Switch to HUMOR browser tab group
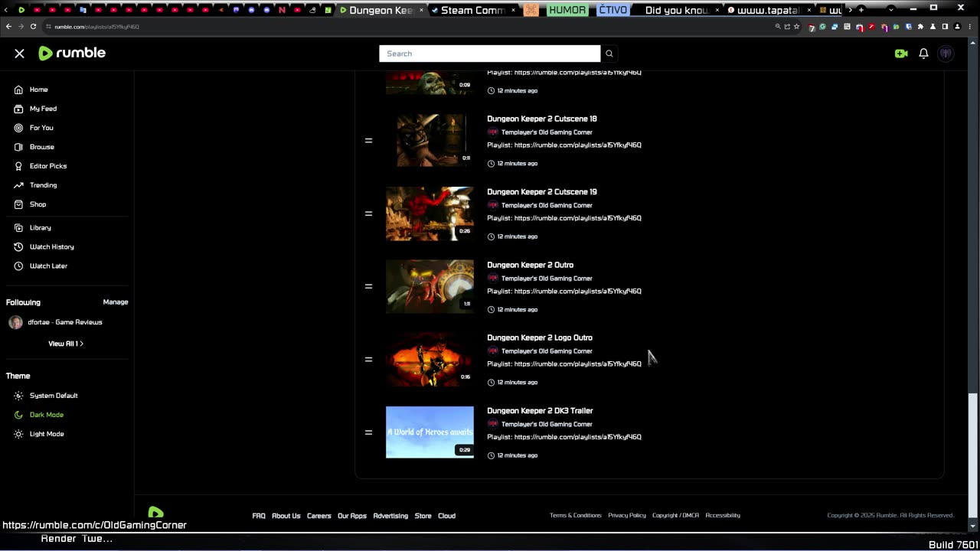The height and width of the screenshot is (551, 980). click(567, 10)
